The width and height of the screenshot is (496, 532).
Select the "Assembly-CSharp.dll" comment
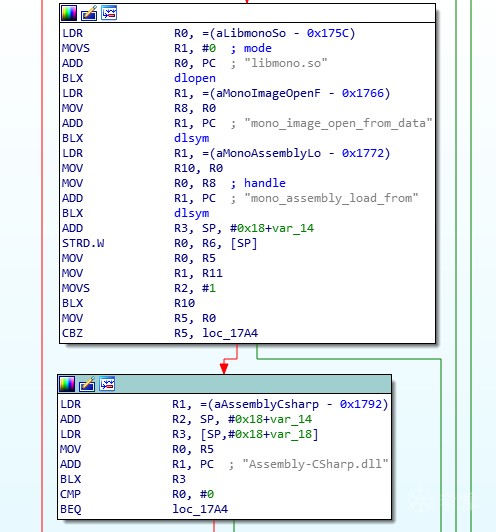click(x=315, y=464)
